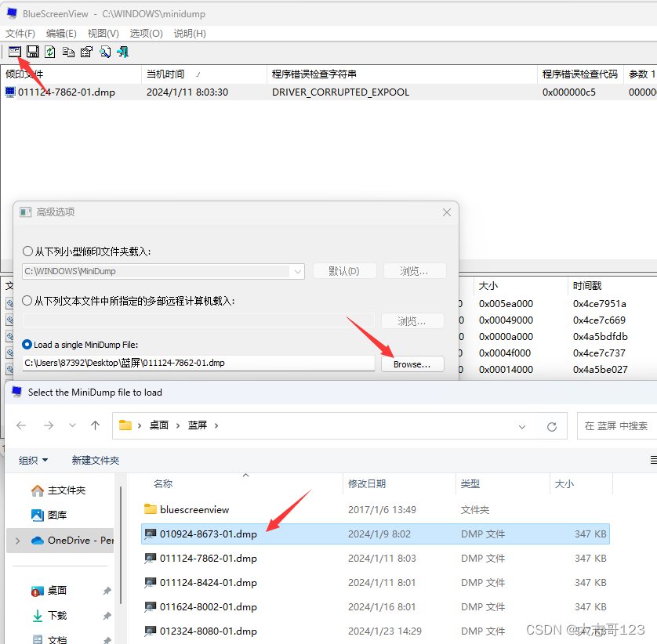Click the Save toolbar icon
The width and height of the screenshot is (657, 644).
33,52
